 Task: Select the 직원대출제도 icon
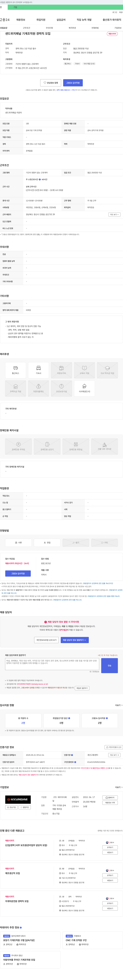(x=38, y=388)
